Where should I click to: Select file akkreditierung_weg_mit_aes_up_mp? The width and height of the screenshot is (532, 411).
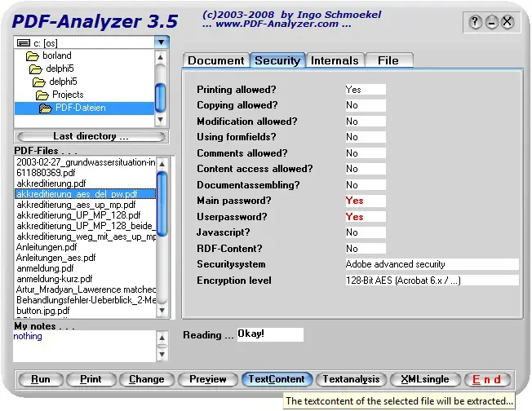point(86,236)
